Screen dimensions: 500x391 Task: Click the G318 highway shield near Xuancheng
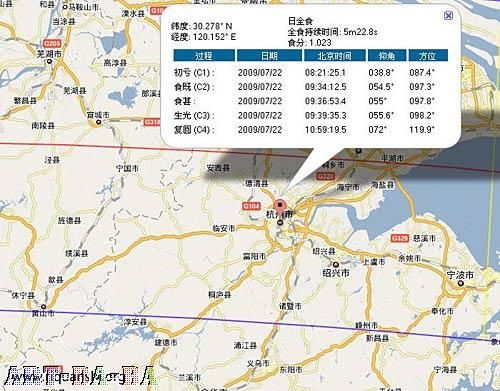pyautogui.click(x=152, y=122)
